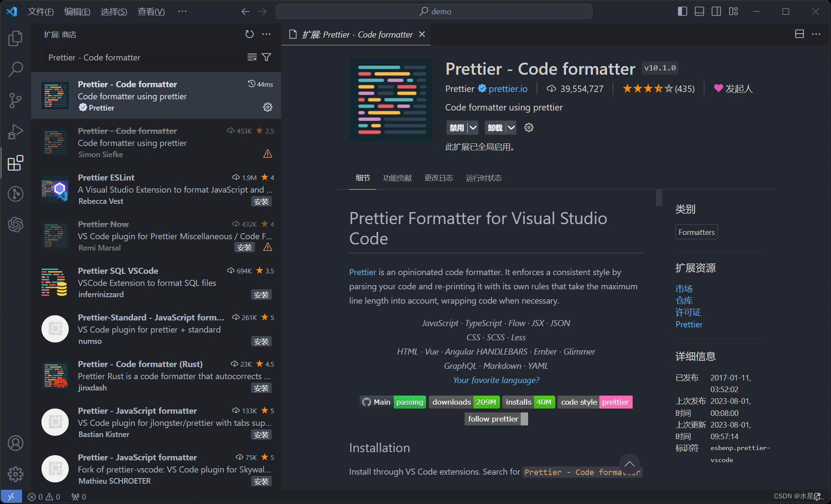This screenshot has width=831, height=504.
Task: Clear extension search results icon
Action: (x=252, y=57)
